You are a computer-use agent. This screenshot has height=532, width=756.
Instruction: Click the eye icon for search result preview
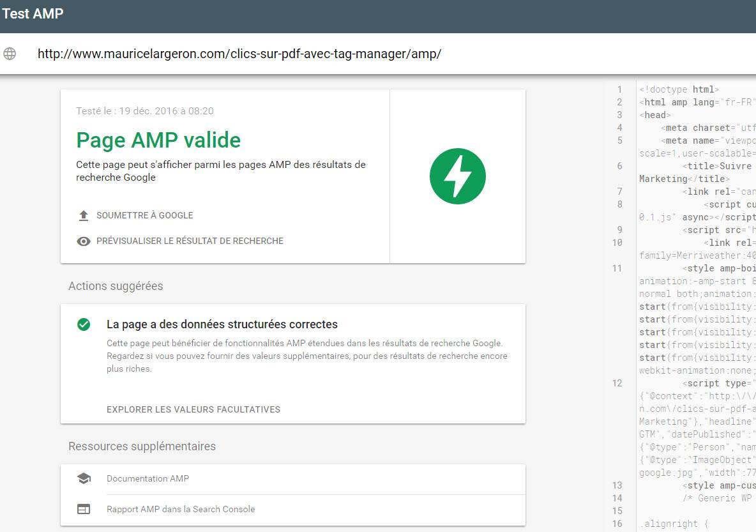84,241
